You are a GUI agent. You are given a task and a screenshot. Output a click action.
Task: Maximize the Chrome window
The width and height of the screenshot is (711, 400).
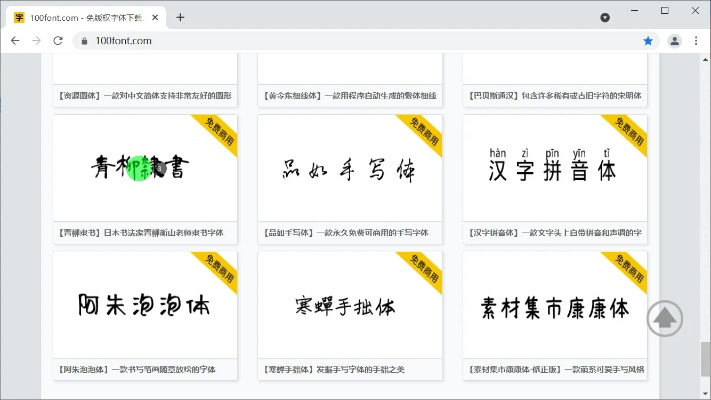pyautogui.click(x=665, y=10)
